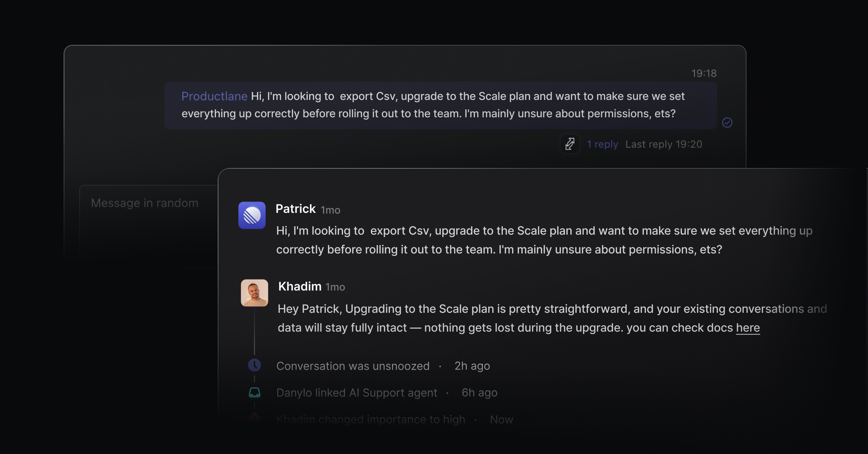868x454 pixels.
Task: Focus the 'Message in random' input field
Action: [149, 226]
